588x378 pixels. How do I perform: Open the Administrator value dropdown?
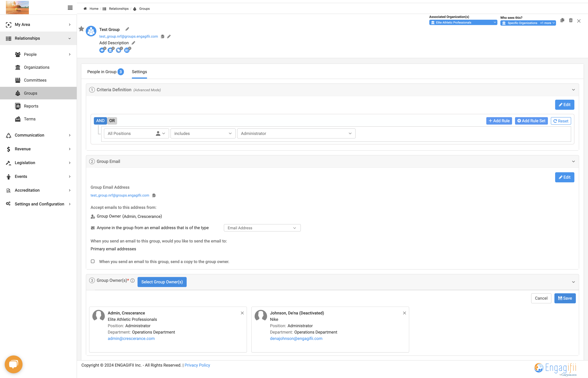296,133
